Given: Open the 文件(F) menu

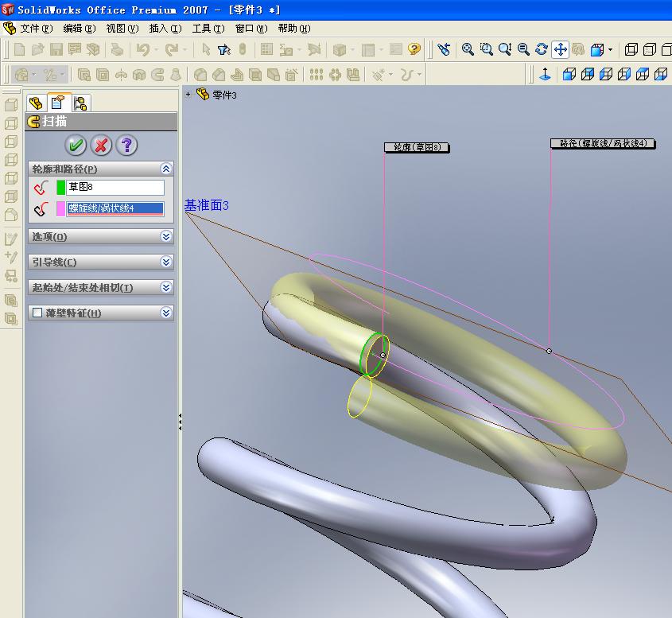Looking at the screenshot, I should [37, 29].
